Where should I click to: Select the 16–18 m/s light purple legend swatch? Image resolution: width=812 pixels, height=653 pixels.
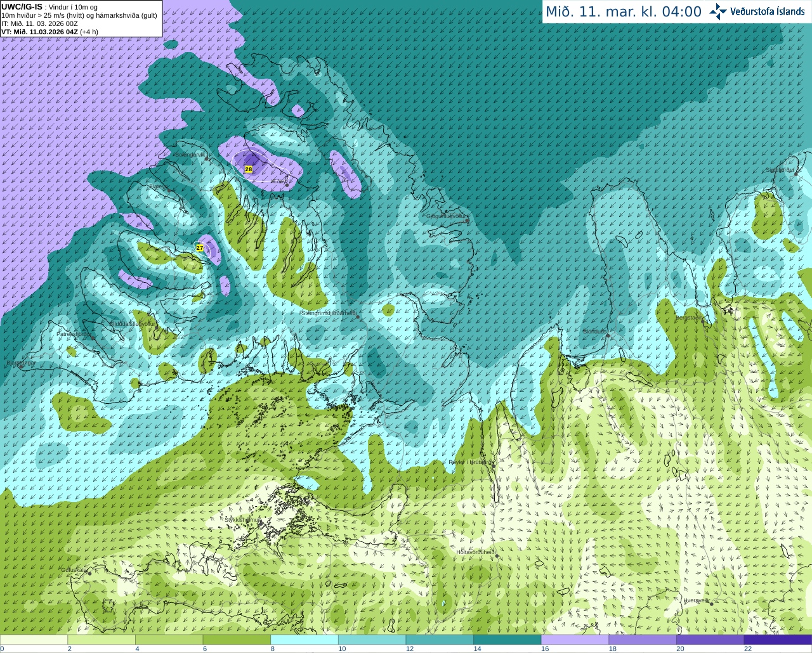click(x=575, y=640)
